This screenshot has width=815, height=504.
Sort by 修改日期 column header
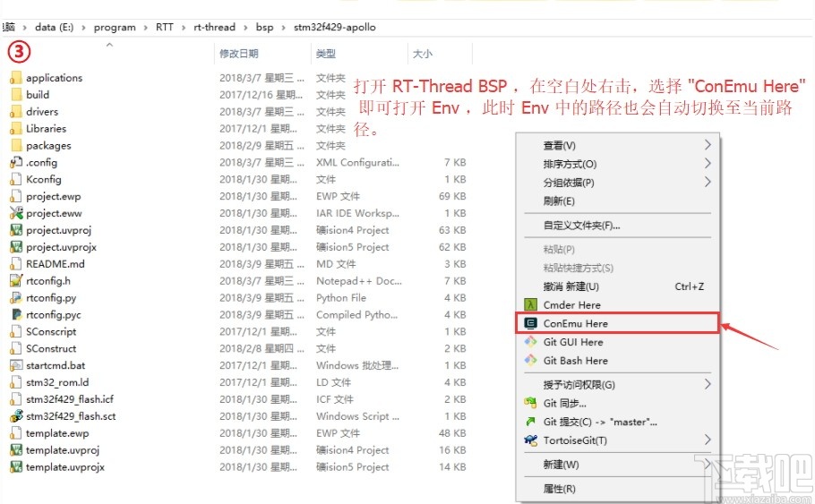click(x=238, y=54)
